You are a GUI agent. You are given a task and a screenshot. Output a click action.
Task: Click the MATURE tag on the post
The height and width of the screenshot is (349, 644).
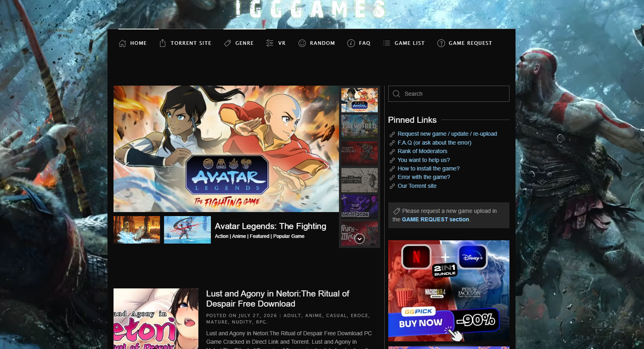point(217,322)
